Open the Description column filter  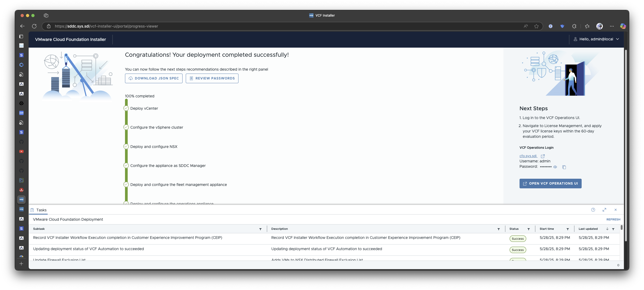click(x=499, y=229)
